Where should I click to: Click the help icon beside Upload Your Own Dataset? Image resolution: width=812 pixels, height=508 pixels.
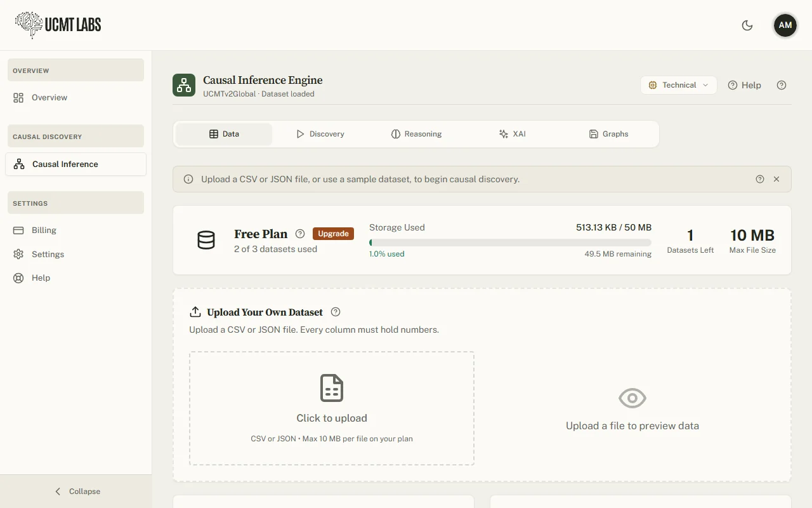[x=336, y=312]
